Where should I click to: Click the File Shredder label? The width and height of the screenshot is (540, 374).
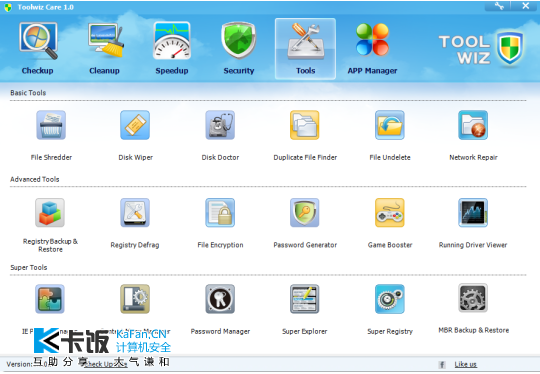51,157
